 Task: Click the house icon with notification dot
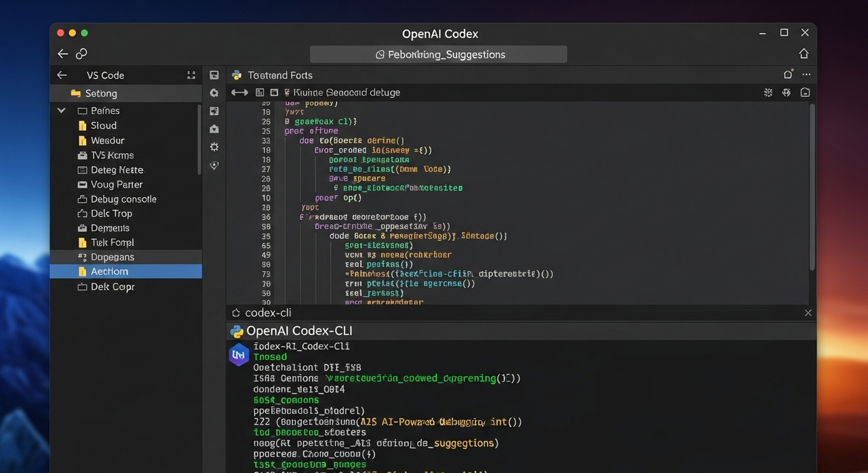788,75
